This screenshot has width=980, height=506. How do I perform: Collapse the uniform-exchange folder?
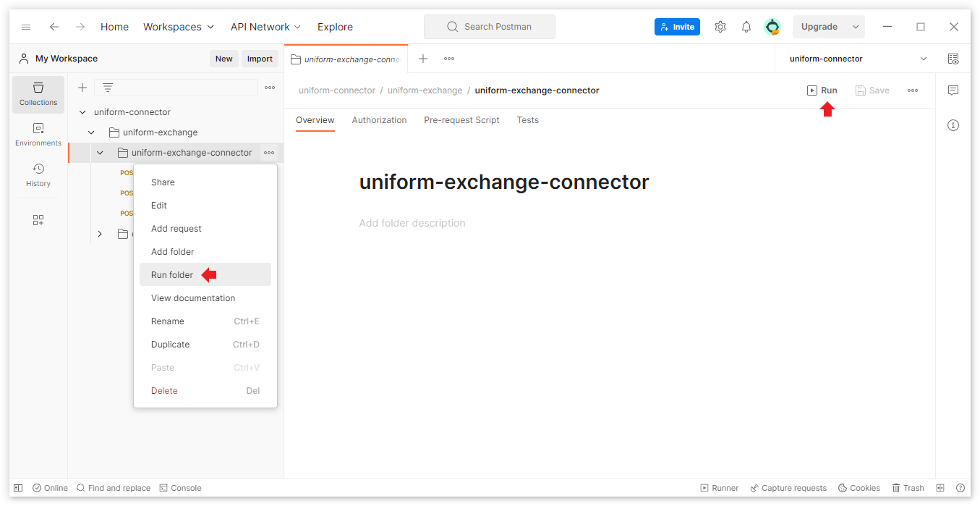pyautogui.click(x=91, y=132)
